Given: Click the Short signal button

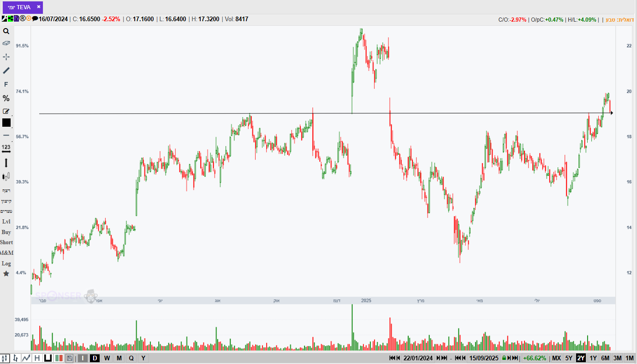Looking at the screenshot, I should tap(6, 242).
